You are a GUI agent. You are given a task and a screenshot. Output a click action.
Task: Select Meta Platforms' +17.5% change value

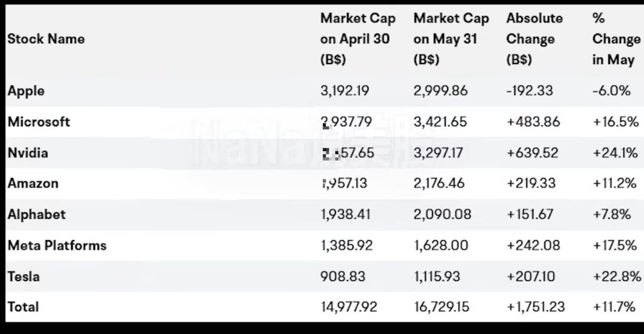coord(615,245)
